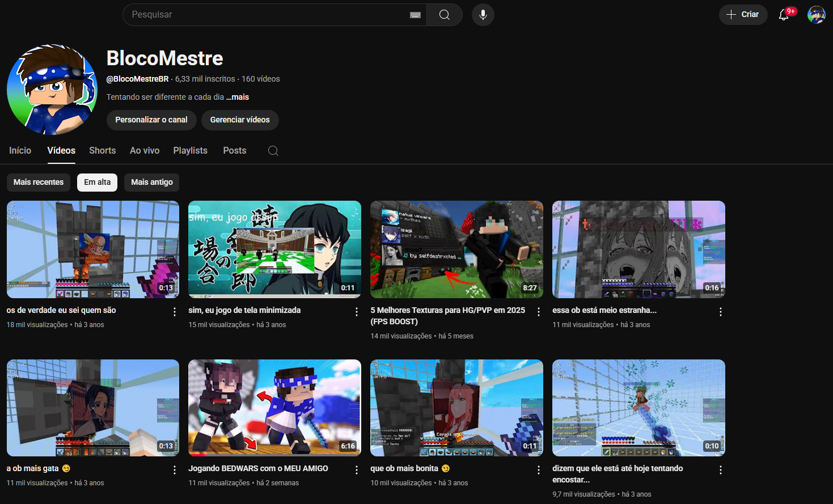Click '10 mil visualizações • há 3 anos' text
This screenshot has height=504, width=833.
click(420, 483)
